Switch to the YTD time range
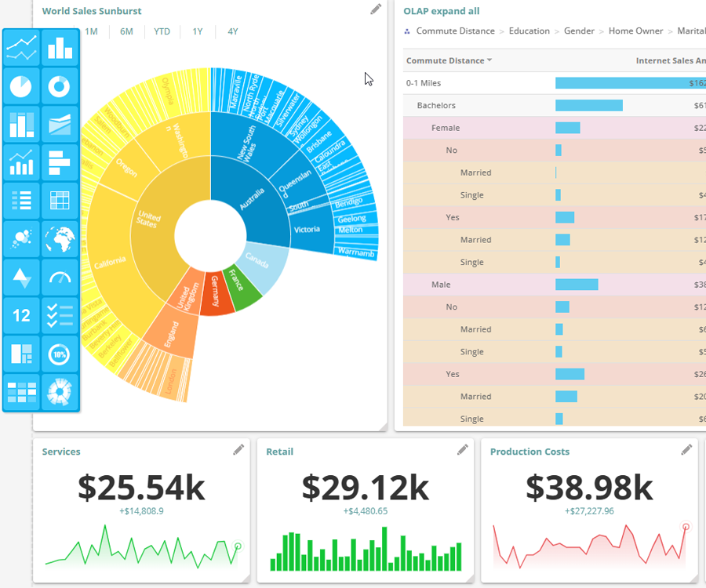 pos(162,31)
